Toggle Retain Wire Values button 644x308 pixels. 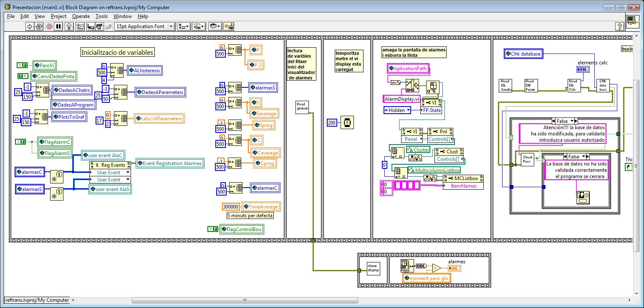[x=79, y=26]
